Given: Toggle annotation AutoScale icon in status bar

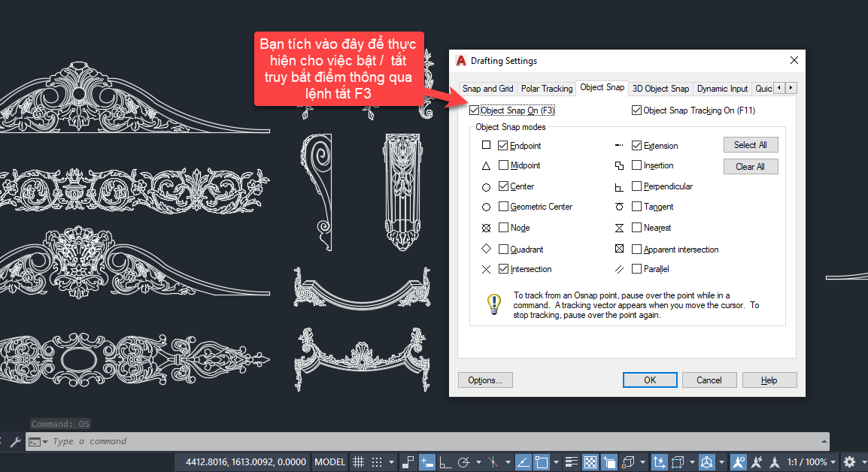Looking at the screenshot, I should pyautogui.click(x=757, y=462).
